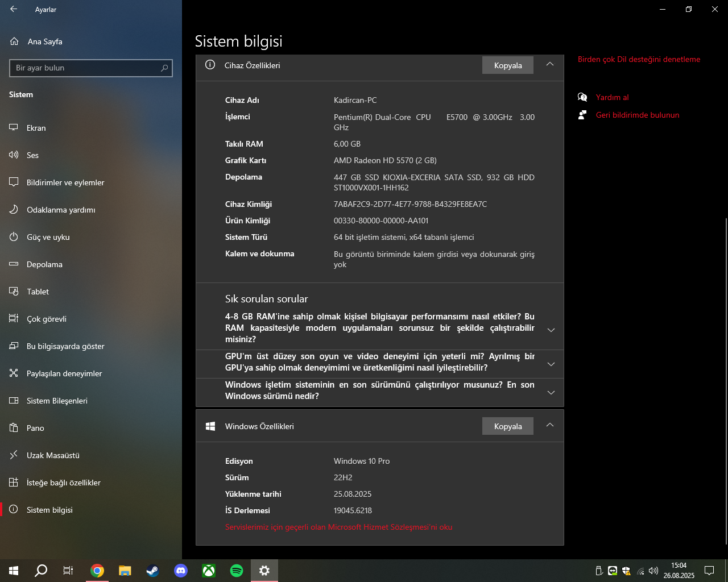Click the Takılı RAM value 6,00 GB
728x582 pixels.
click(347, 144)
